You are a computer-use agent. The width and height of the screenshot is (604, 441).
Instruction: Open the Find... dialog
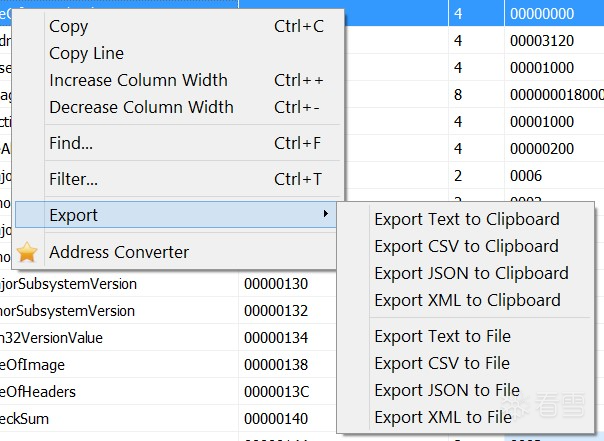tap(71, 143)
